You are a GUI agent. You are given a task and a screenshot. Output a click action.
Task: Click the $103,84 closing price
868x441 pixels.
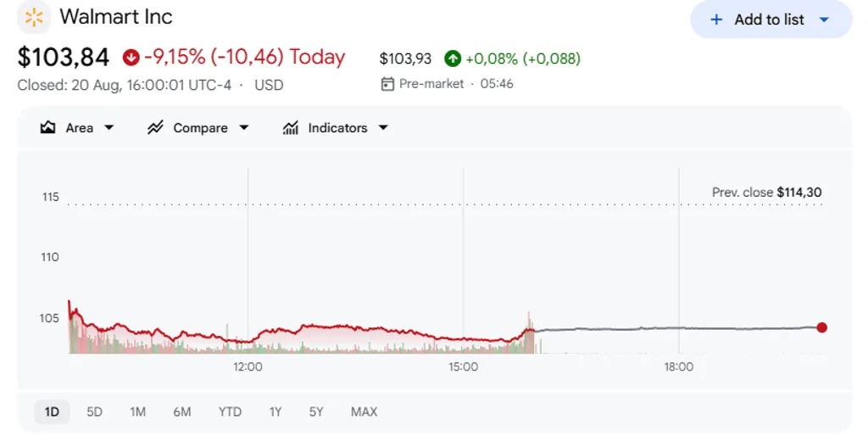(x=63, y=57)
